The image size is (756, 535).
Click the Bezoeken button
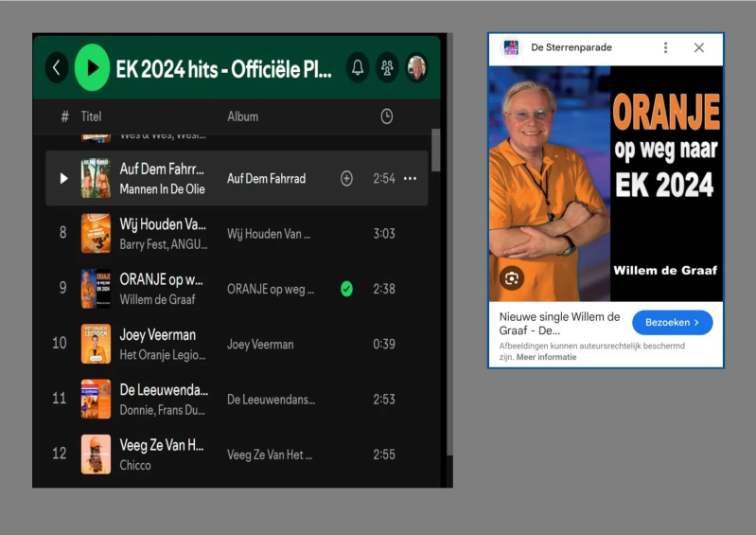(672, 322)
